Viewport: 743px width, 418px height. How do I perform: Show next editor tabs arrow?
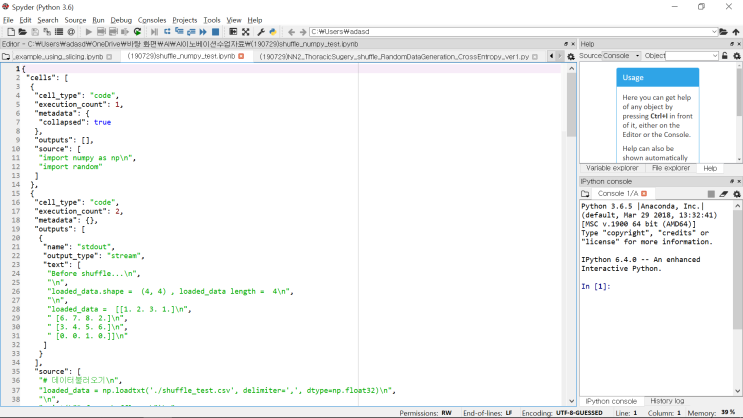(559, 56)
